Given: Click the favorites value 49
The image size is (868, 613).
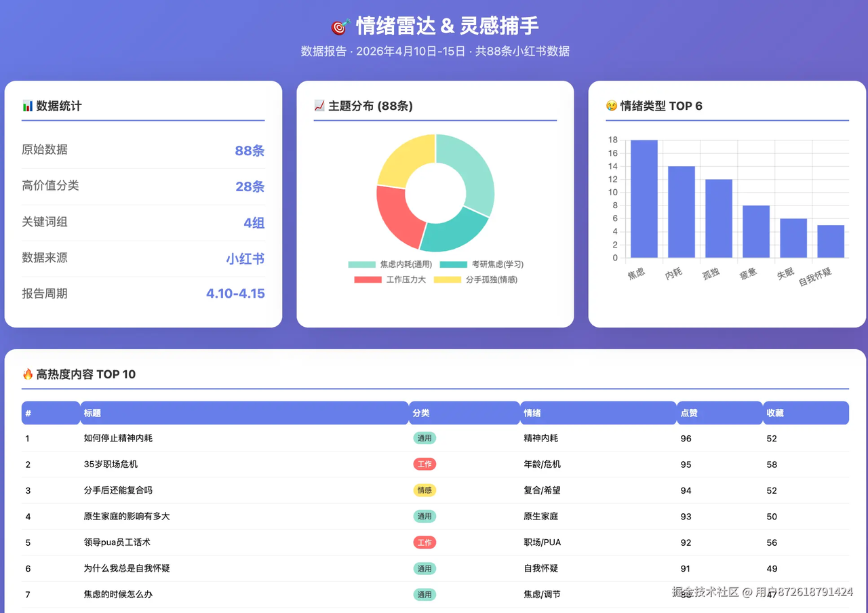Looking at the screenshot, I should click(772, 569).
